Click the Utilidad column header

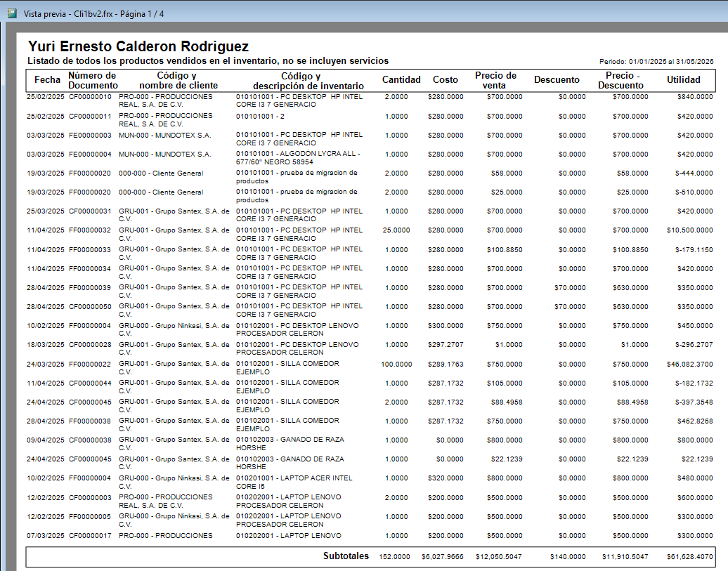pos(684,80)
